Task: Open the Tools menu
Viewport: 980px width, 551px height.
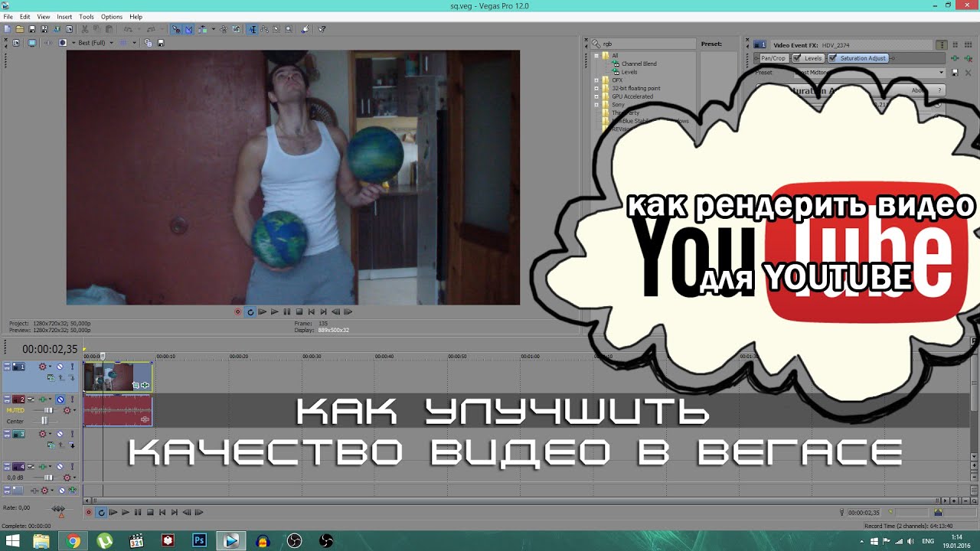Action: tap(87, 16)
